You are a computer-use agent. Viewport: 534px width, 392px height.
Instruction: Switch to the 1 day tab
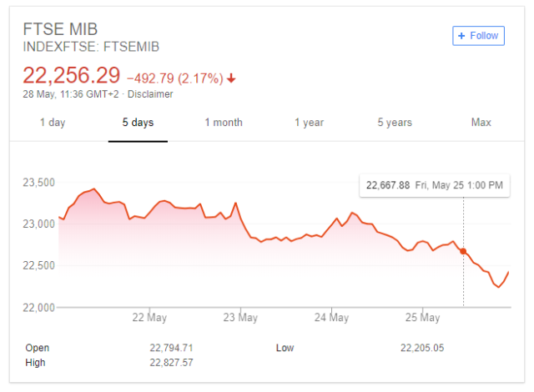(x=53, y=123)
